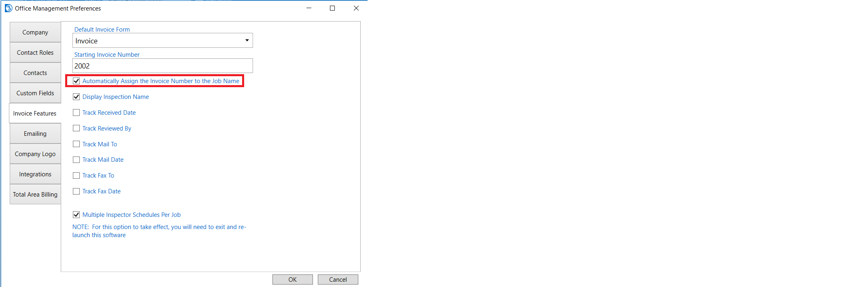
Task: Click the 'Starting Invoice Number' label
Action: point(107,55)
